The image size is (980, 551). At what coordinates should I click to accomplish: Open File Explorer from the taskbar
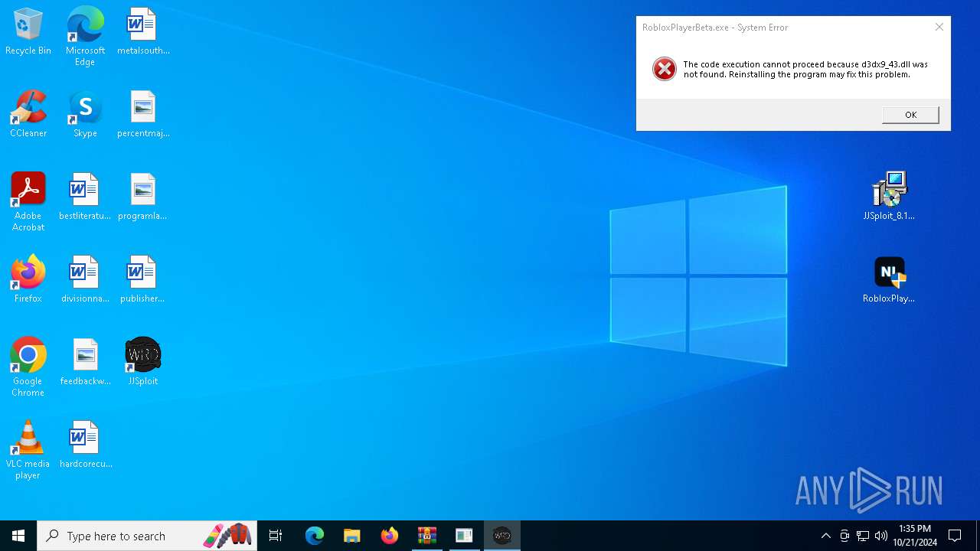[352, 536]
